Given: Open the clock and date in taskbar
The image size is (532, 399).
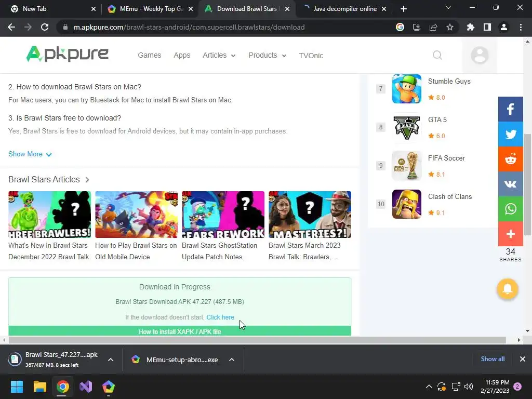Looking at the screenshot, I should [495, 387].
